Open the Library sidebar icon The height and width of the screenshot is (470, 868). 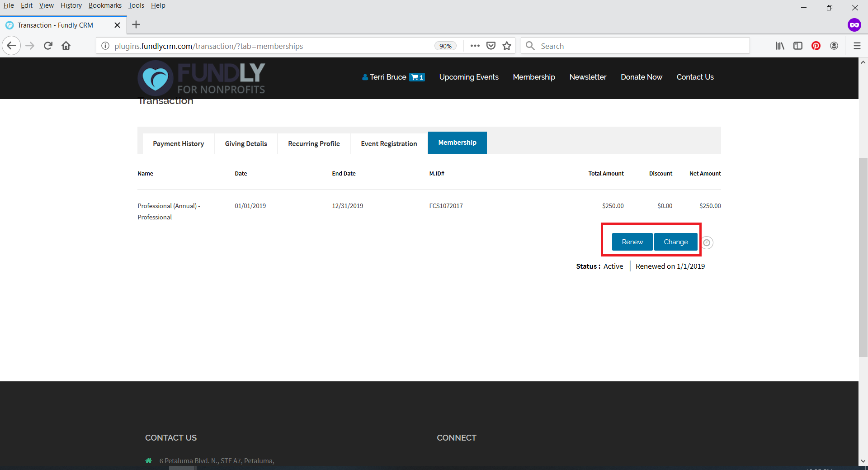click(x=780, y=46)
